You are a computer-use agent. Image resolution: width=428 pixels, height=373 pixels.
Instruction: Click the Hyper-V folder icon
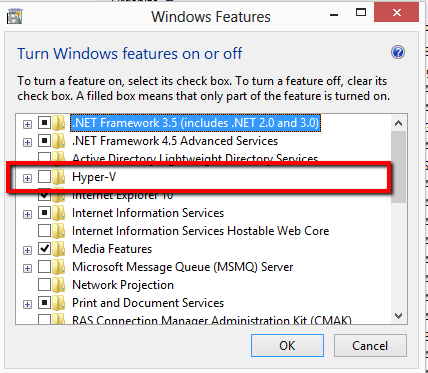click(59, 177)
